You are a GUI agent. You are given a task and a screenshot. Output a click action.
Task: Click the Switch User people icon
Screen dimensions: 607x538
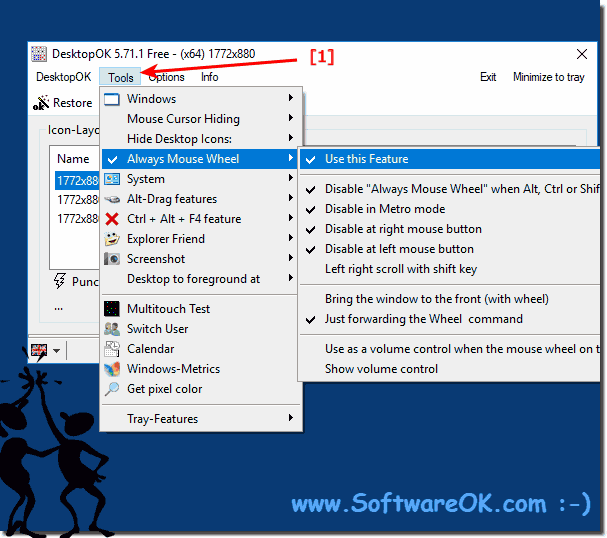[112, 329]
